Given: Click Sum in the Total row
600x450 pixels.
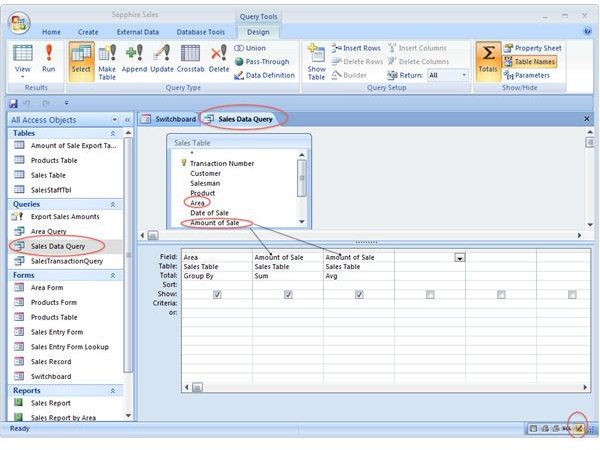Looking at the screenshot, I should point(261,276).
